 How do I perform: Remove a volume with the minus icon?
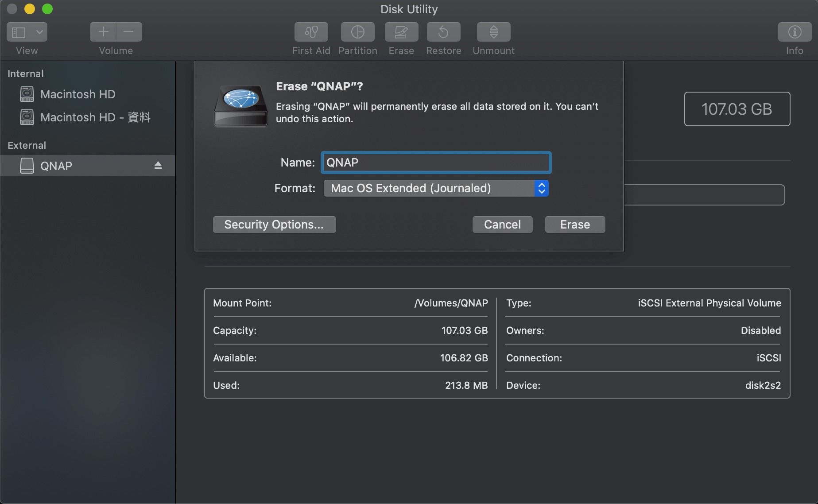coord(129,32)
